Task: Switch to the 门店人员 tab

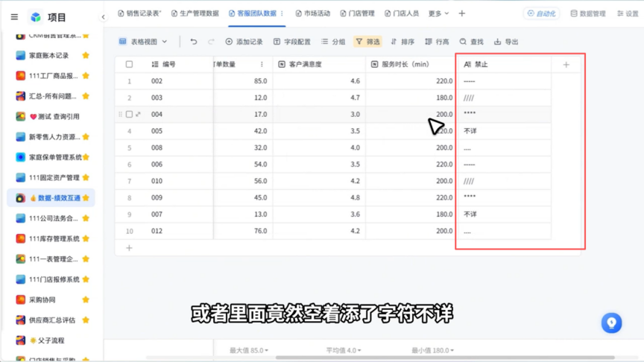Action: [x=402, y=13]
